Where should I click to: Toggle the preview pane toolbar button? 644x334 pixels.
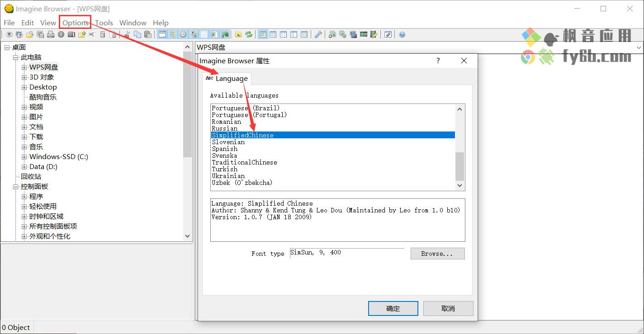194,34
